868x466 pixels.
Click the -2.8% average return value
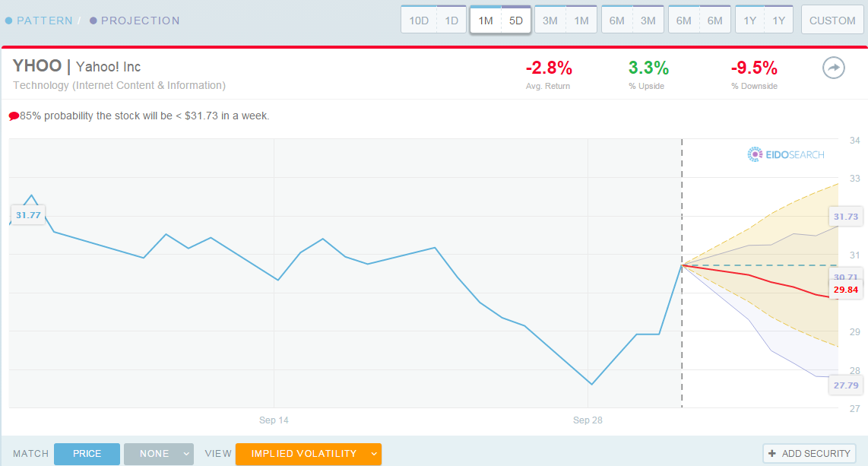[x=549, y=68]
